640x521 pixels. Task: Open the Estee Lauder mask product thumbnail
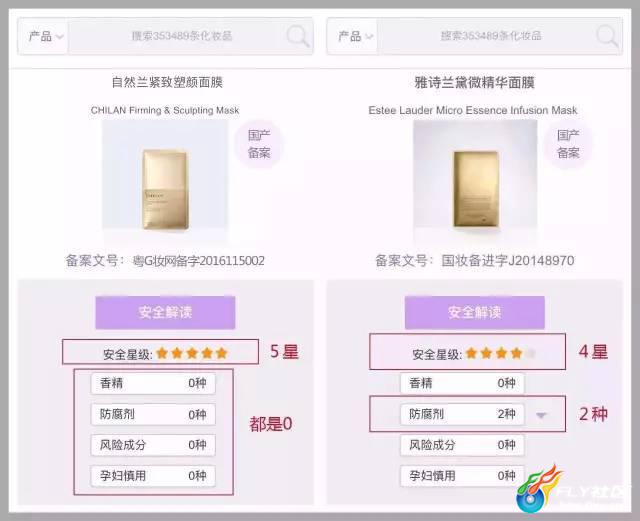[475, 181]
